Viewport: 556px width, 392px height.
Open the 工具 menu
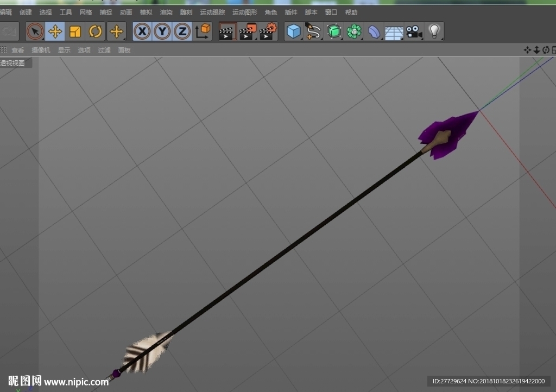pyautogui.click(x=66, y=12)
